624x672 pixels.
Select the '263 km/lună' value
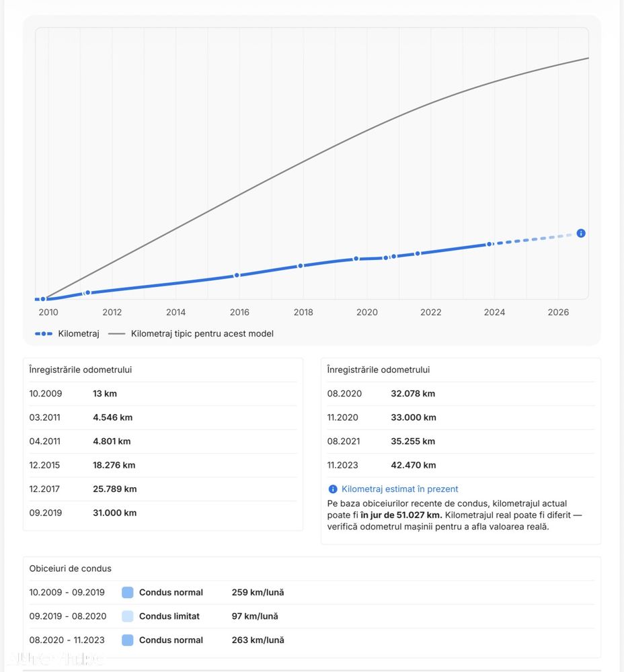pyautogui.click(x=258, y=640)
